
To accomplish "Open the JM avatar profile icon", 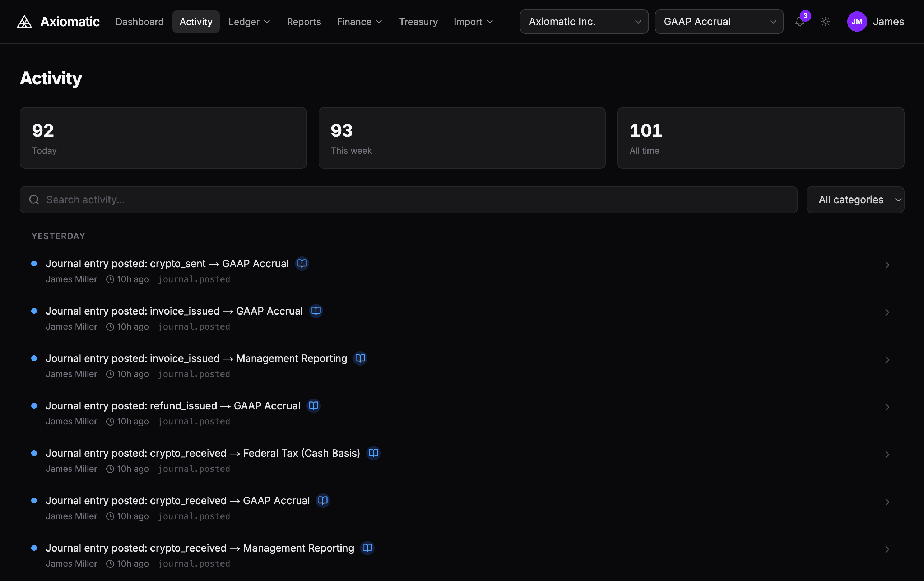I will point(857,22).
